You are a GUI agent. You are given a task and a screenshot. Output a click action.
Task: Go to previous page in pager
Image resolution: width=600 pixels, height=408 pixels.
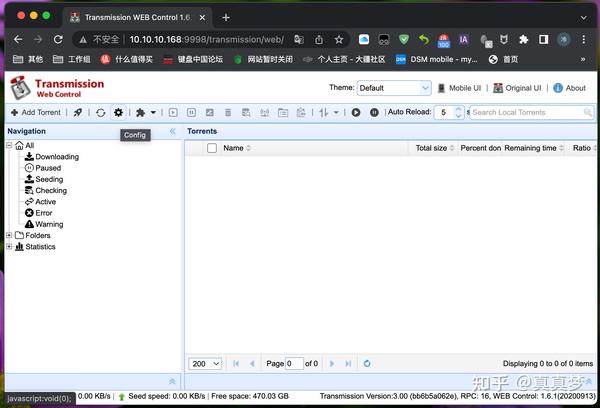pos(252,364)
